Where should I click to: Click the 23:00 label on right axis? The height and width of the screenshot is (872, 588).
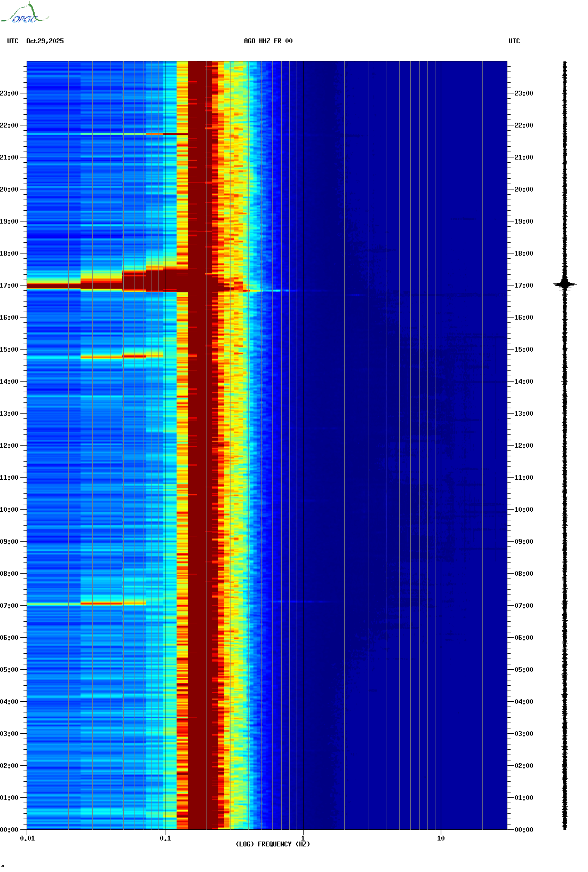(x=524, y=93)
